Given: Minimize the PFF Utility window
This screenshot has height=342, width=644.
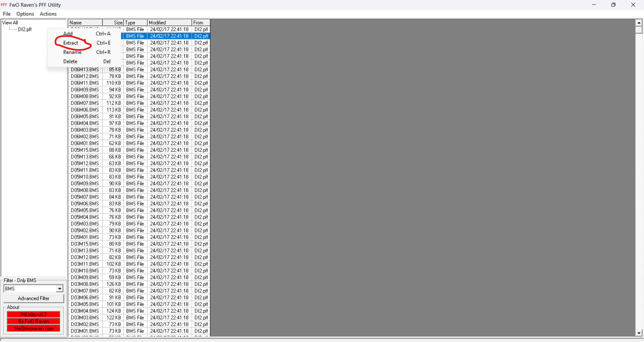Looking at the screenshot, I should point(594,5).
